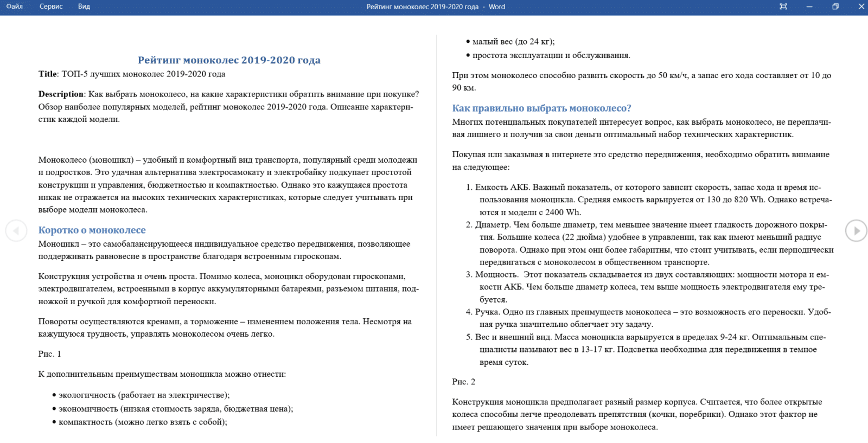Click paragraph starting 'Повороты осуществляются кренами'

click(x=225, y=328)
